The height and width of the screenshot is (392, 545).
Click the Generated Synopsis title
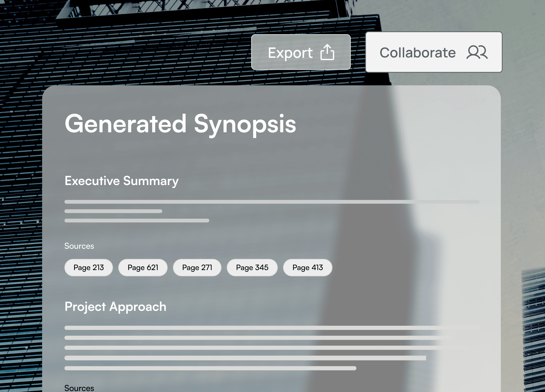coord(180,124)
